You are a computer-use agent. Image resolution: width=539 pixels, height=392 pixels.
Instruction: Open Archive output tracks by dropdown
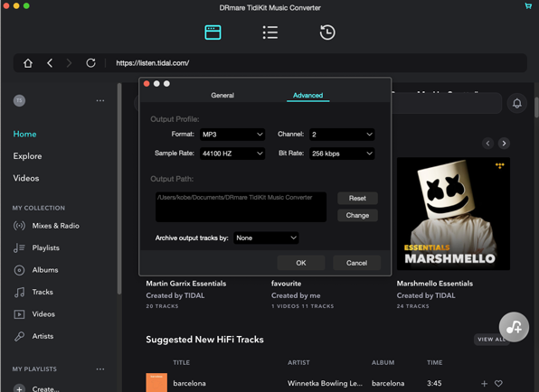coord(266,238)
